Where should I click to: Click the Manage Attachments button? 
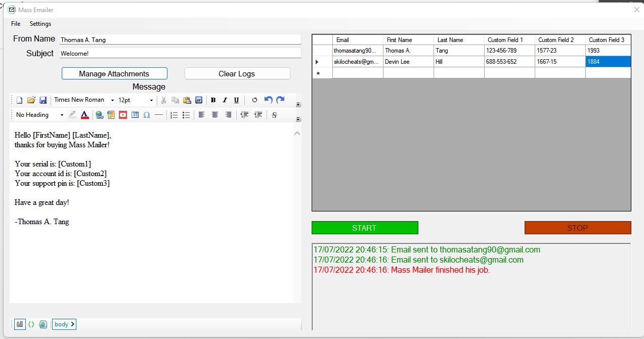coord(114,73)
